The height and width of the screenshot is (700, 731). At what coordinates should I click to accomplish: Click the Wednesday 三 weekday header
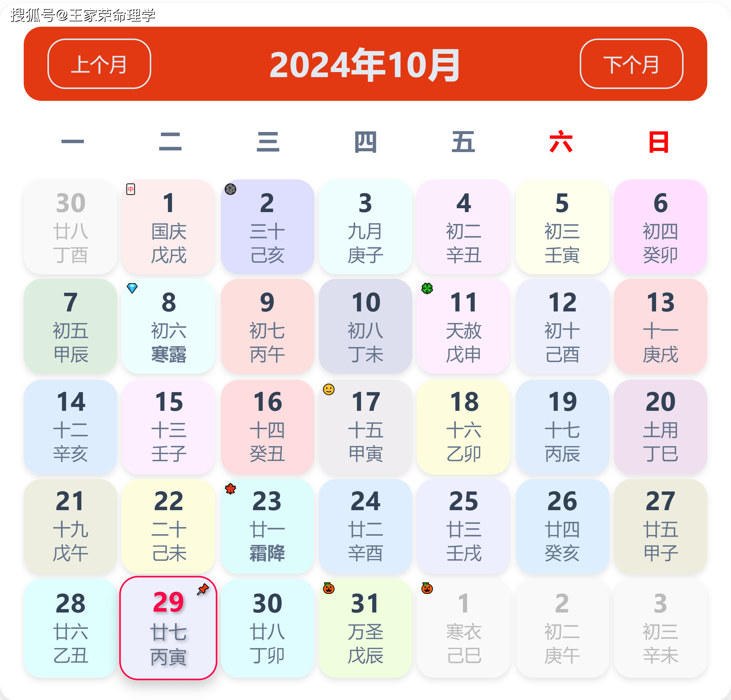point(268,141)
